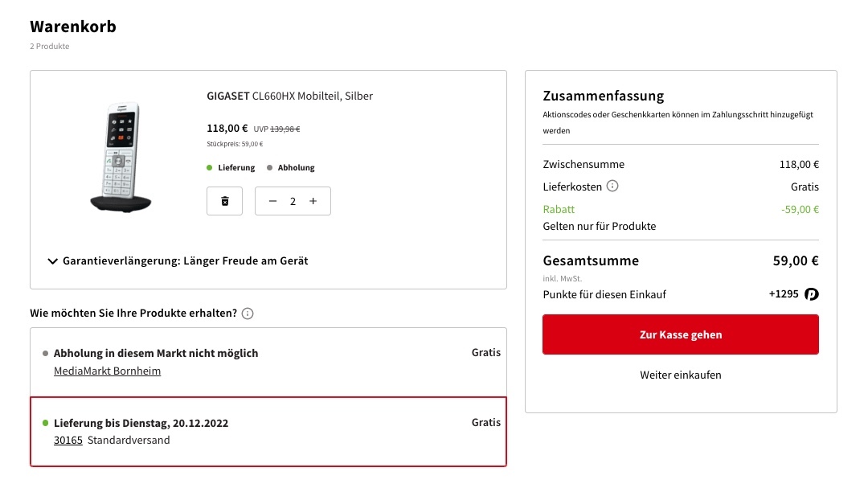
Task: Open info icon beside delivery question
Action: (x=248, y=314)
